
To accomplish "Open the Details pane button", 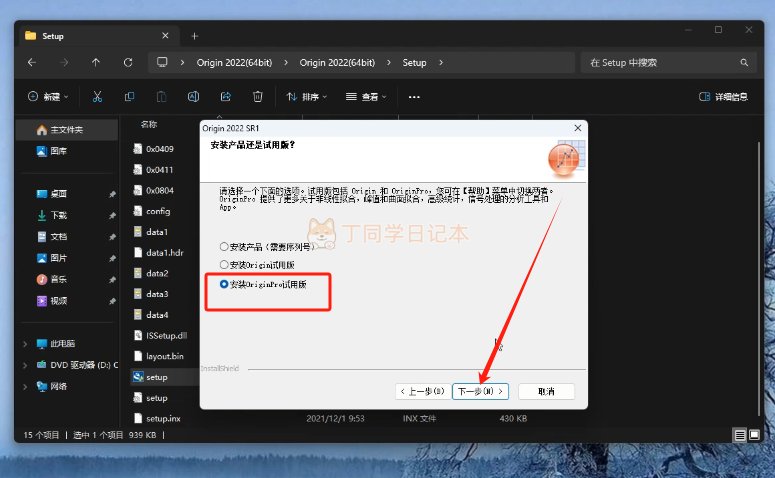I will pos(723,97).
